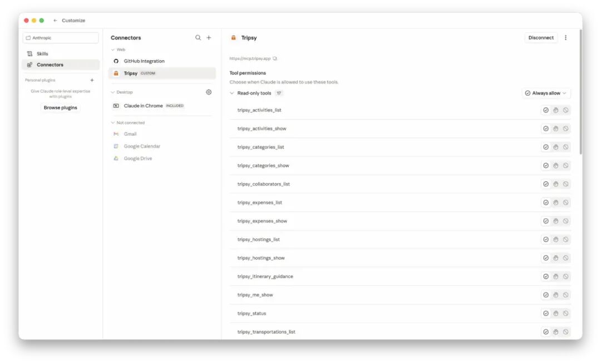The width and height of the screenshot is (601, 364).
Task: Add a personal plugin with plus icon
Action: tap(92, 80)
